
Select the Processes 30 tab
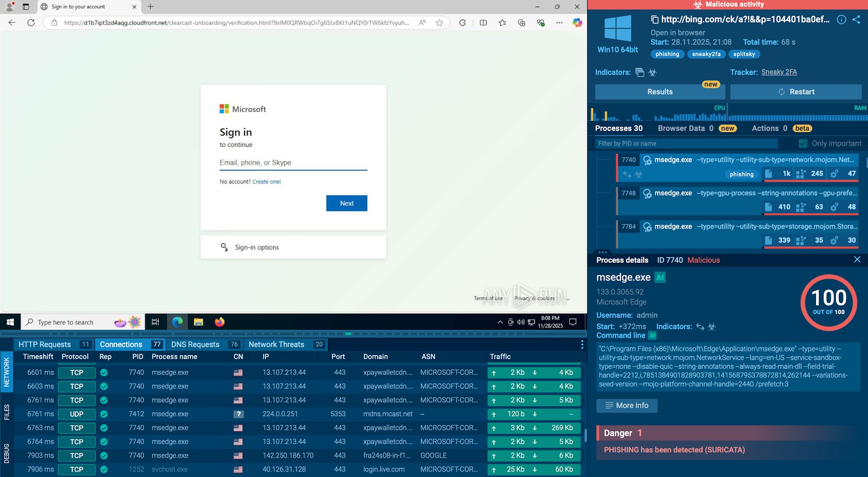click(x=619, y=129)
